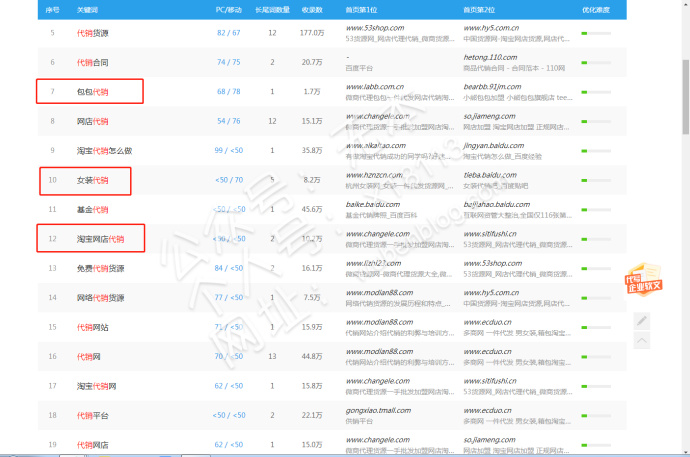This screenshot has width=690, height=457.
Task: Click the pencil feedback icon on the right
Action: pos(642,321)
